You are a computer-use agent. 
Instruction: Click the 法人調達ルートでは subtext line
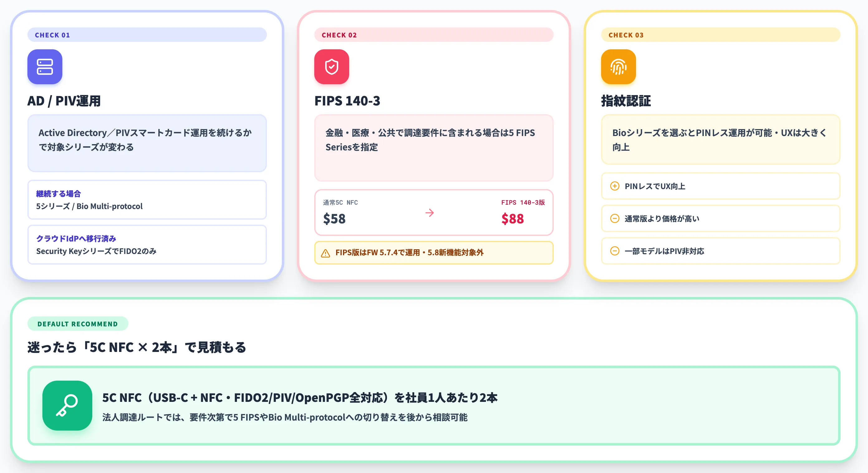(285, 417)
